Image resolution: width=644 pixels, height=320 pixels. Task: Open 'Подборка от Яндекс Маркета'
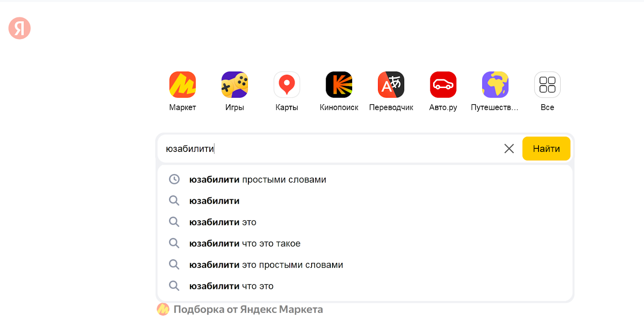(247, 309)
